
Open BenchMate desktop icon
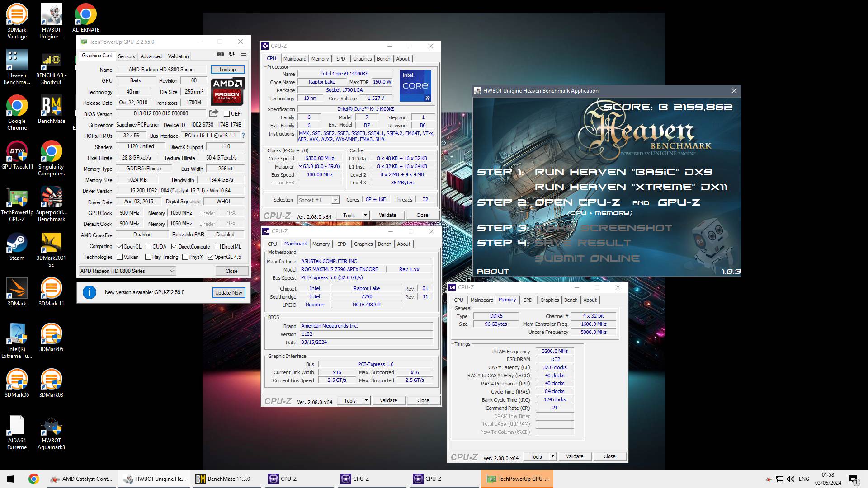[x=51, y=109]
